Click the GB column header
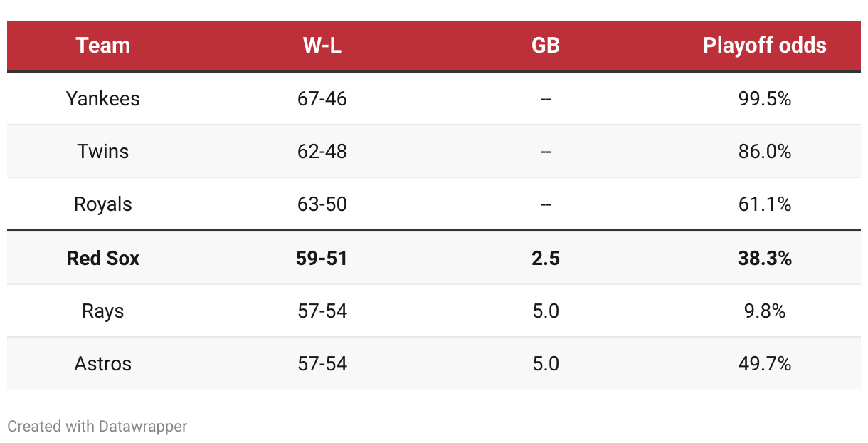 coord(546,46)
